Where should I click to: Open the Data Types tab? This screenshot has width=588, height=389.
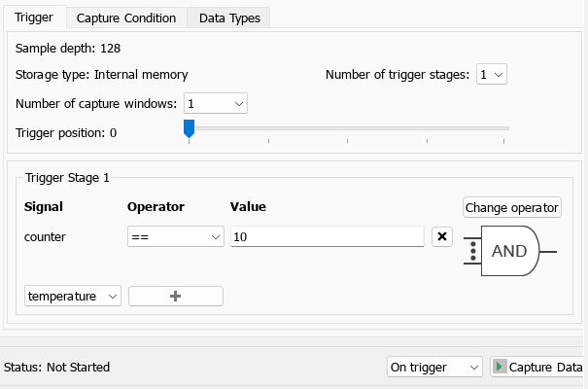click(229, 18)
